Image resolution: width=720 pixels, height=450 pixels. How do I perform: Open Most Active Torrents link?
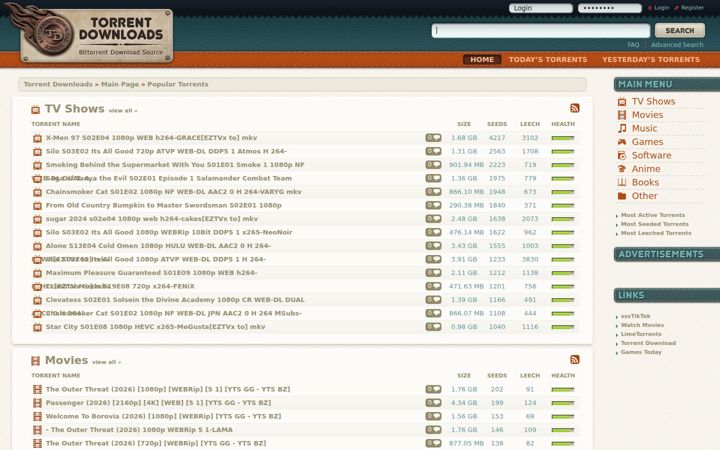click(652, 215)
